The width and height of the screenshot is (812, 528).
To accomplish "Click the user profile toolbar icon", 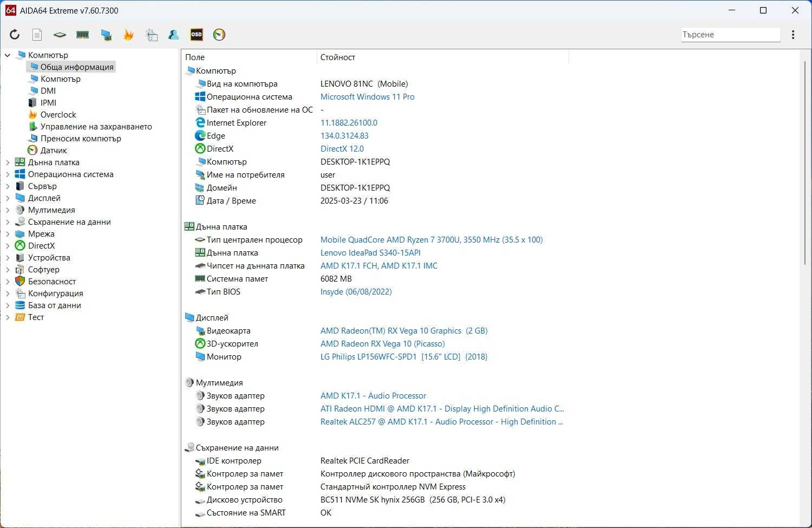I will (174, 35).
